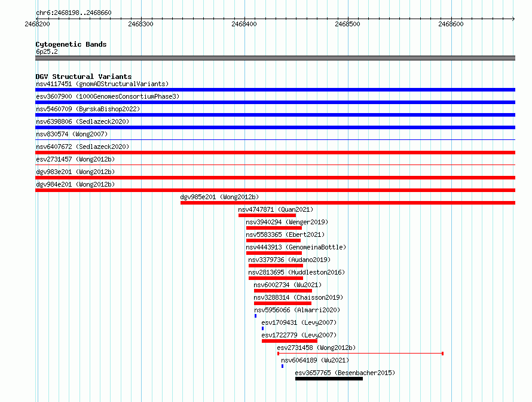Select the blue bar under nsv5460709
The width and height of the screenshot is (532, 402).
tap(275, 115)
